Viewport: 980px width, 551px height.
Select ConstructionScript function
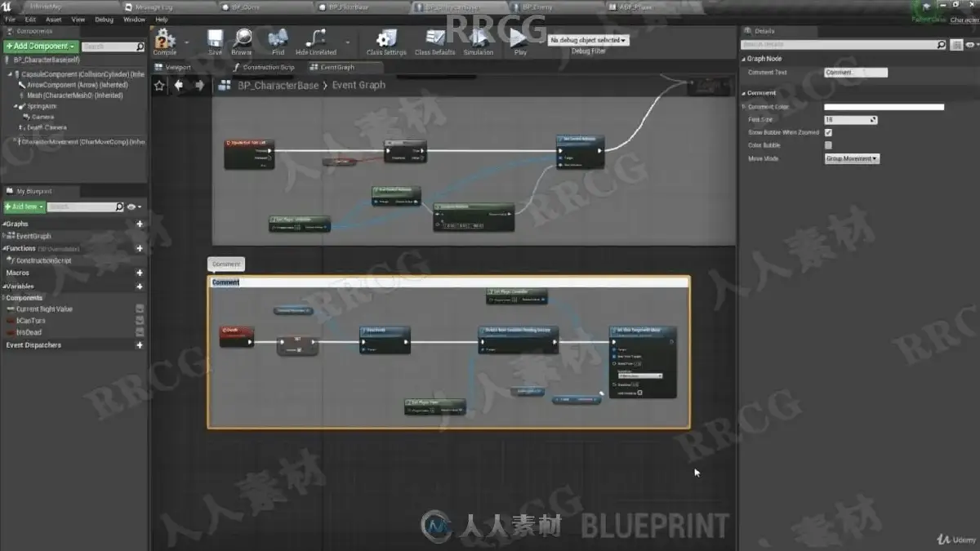tap(42, 260)
